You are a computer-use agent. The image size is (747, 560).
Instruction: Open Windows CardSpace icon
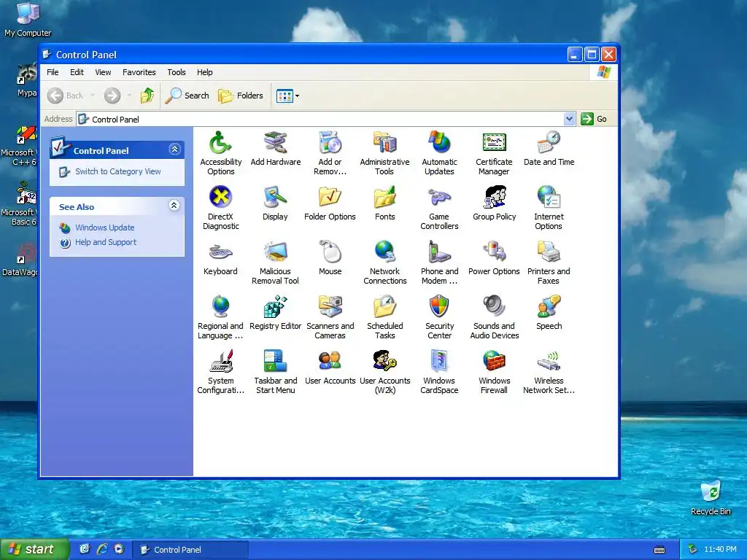439,361
